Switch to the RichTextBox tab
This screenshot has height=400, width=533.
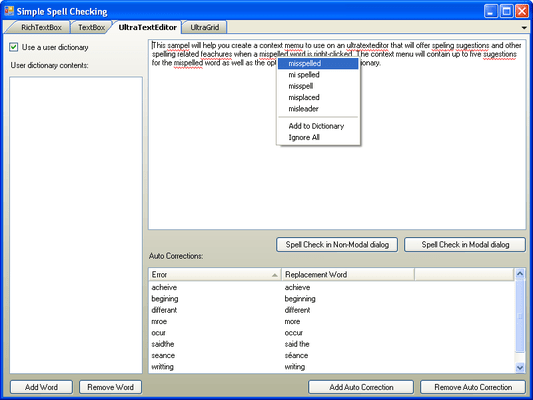[x=41, y=28]
